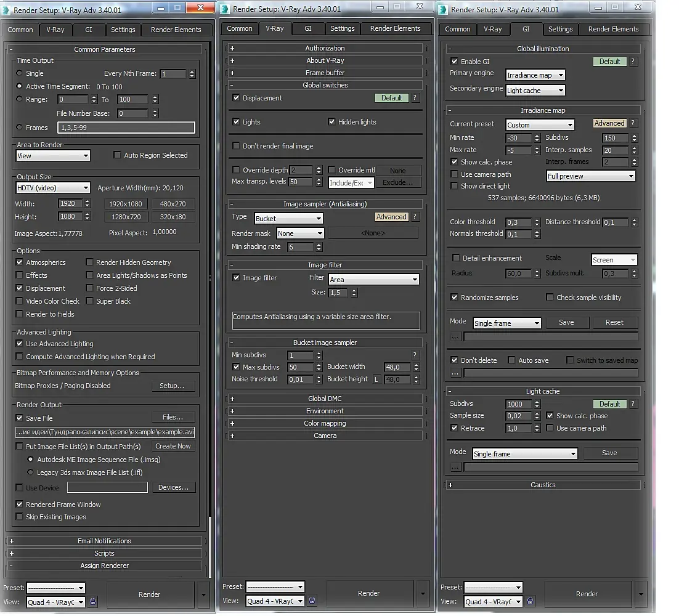Expand the Global DMC rollout
The height and width of the screenshot is (616, 679).
point(325,399)
